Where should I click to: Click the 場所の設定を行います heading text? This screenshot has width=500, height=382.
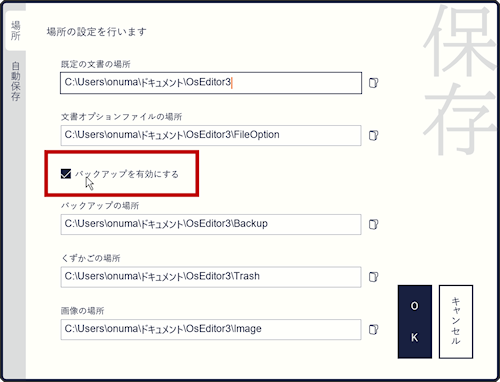[x=97, y=32]
